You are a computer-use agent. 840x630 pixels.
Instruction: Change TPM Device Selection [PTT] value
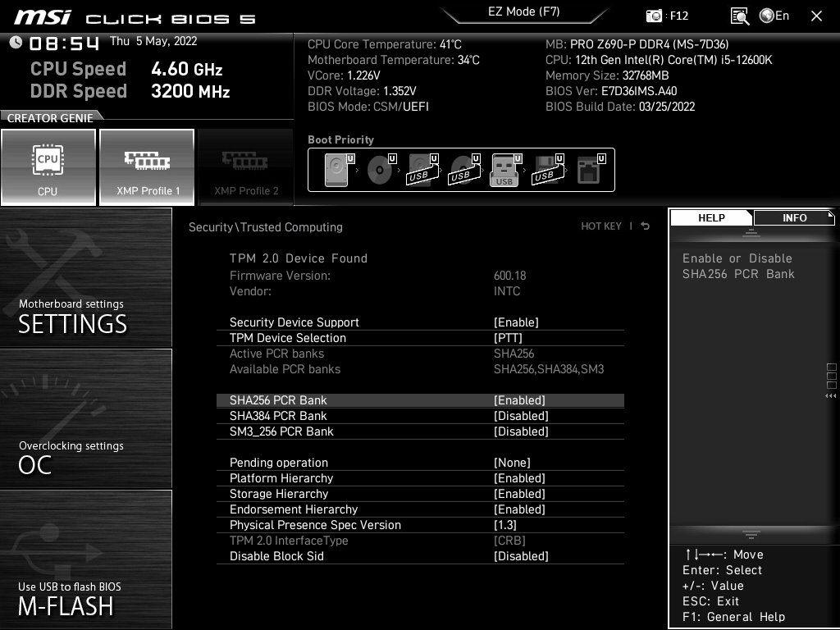click(x=420, y=338)
